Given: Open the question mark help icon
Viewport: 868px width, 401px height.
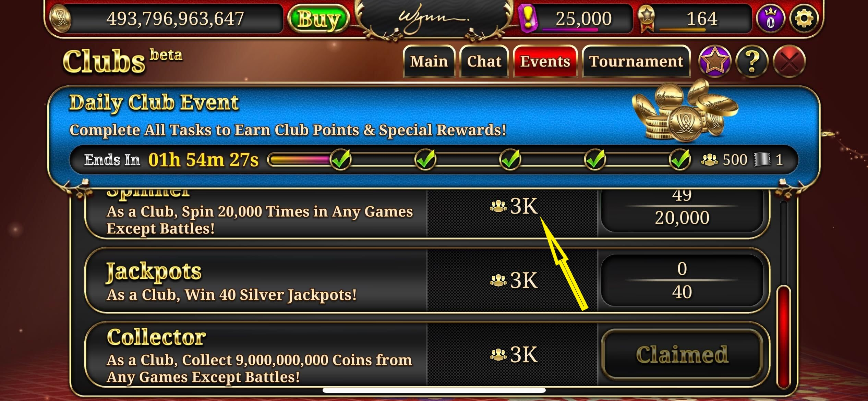Looking at the screenshot, I should 752,61.
